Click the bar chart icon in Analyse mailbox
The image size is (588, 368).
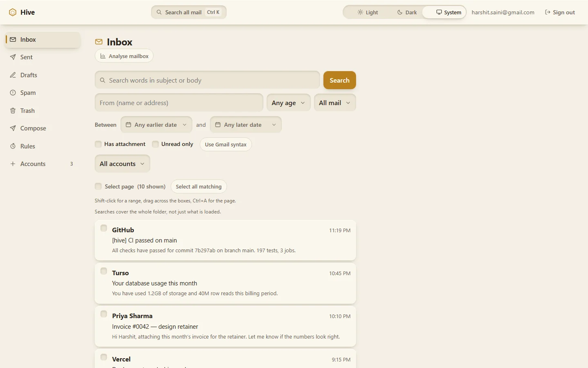coord(103,56)
